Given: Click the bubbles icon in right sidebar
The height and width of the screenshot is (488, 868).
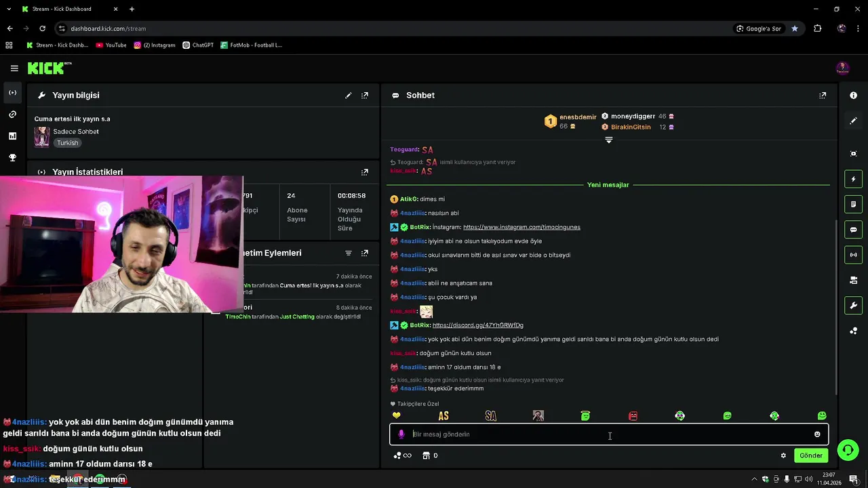Looking at the screenshot, I should [854, 331].
